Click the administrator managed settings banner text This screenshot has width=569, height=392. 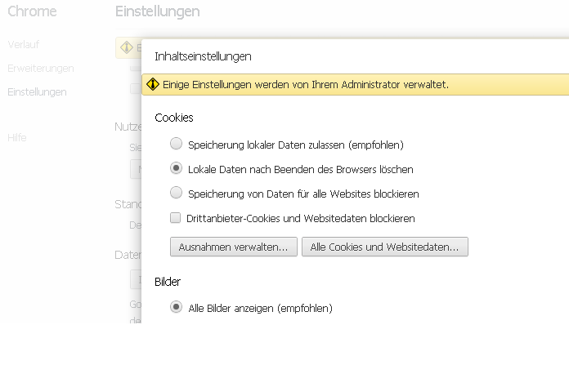pos(306,85)
